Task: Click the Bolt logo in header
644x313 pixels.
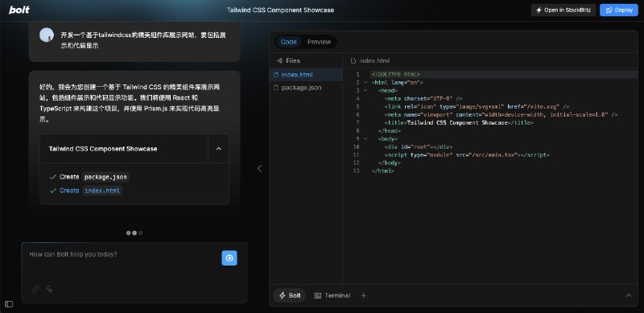Action: (x=19, y=10)
